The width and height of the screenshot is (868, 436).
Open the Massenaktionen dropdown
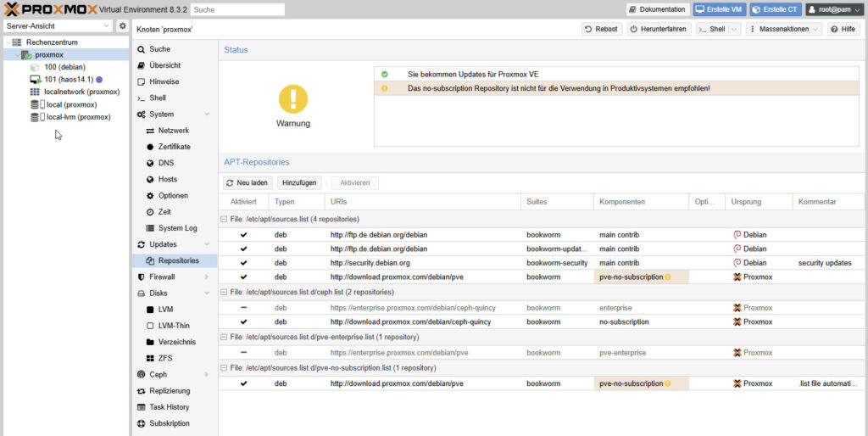point(785,29)
